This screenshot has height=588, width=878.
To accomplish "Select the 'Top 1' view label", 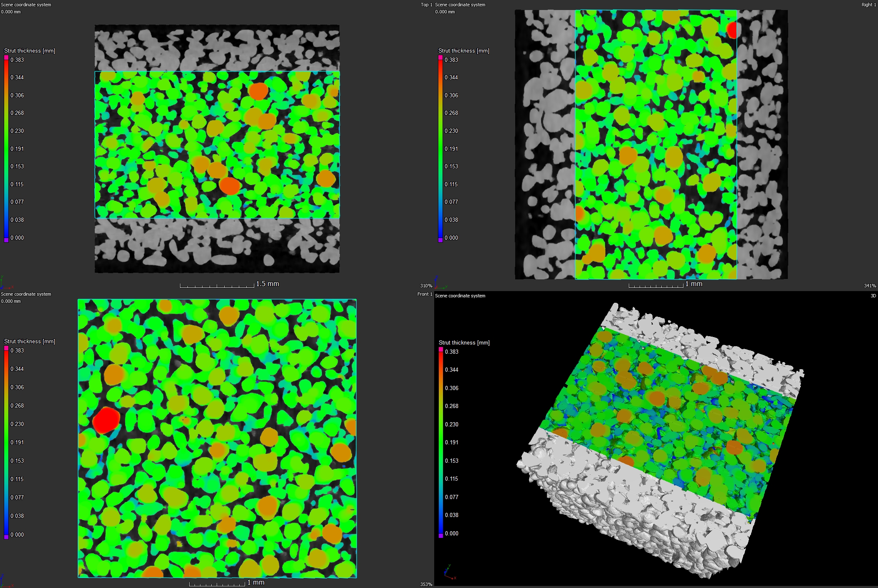I will pos(426,5).
